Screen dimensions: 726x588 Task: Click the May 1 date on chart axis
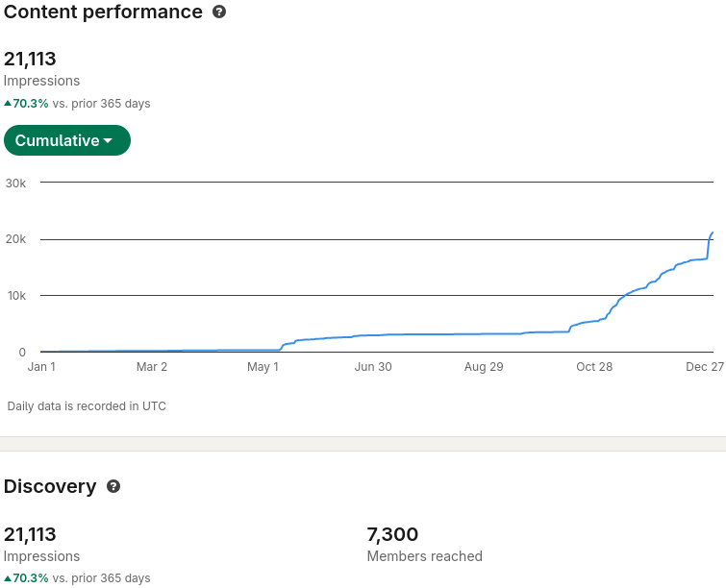[263, 367]
